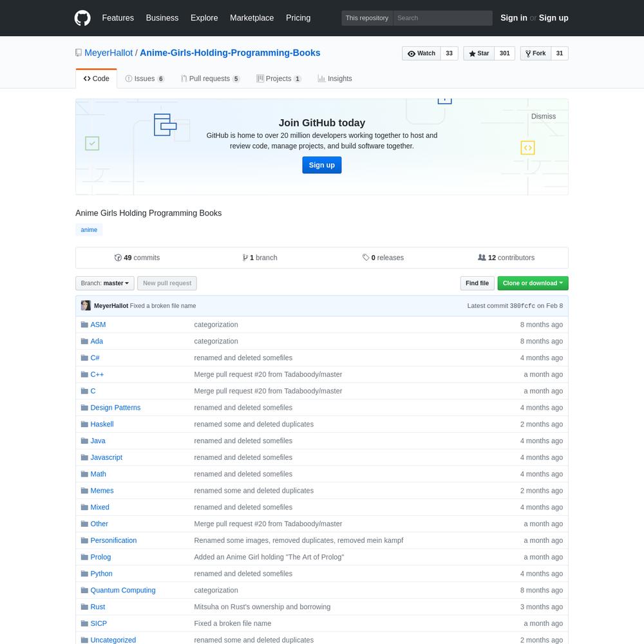Image resolution: width=644 pixels, height=644 pixels.
Task: Open Explore in the top navigation
Action: pos(204,18)
